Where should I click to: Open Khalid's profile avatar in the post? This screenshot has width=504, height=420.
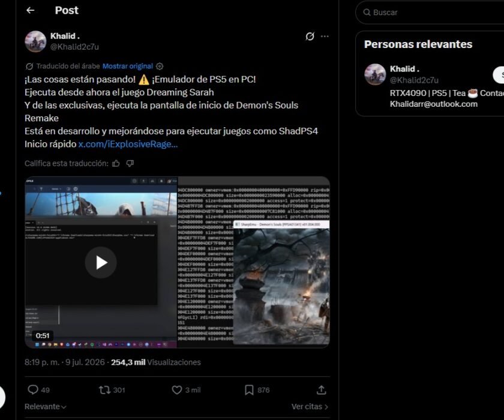pyautogui.click(x=35, y=41)
